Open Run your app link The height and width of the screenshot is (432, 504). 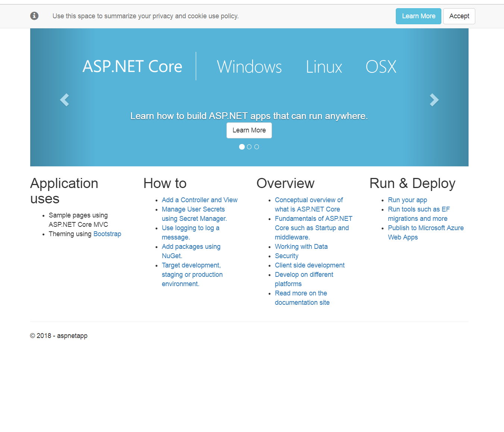pyautogui.click(x=407, y=200)
